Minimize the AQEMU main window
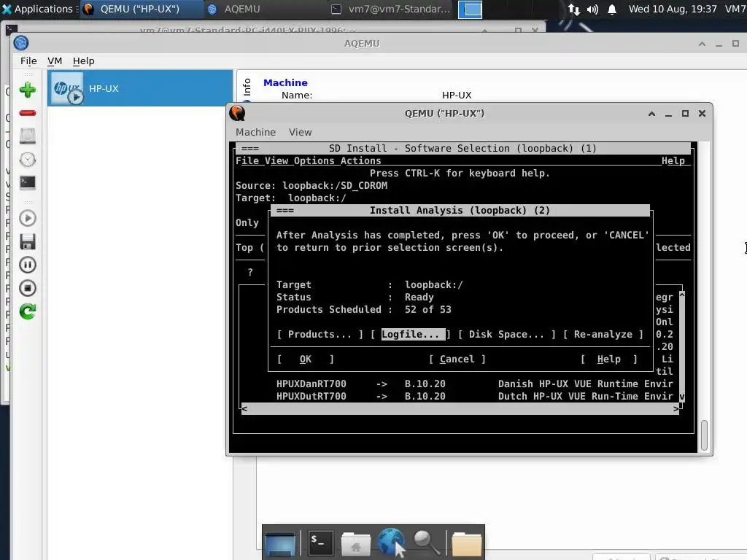Viewport: 747px width, 560px height. pos(719,44)
